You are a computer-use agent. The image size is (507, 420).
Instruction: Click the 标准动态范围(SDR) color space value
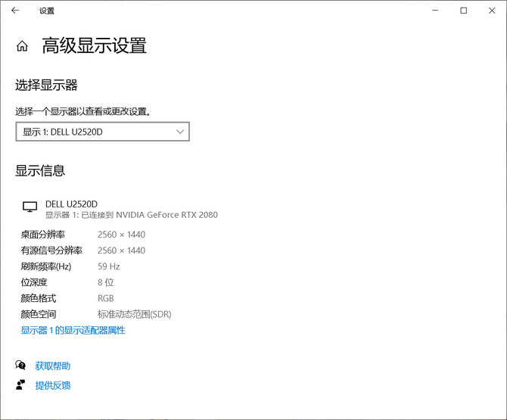click(135, 314)
